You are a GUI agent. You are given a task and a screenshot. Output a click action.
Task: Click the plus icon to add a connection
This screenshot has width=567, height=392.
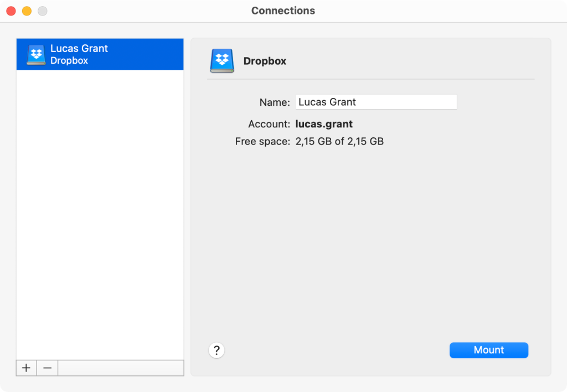click(25, 368)
